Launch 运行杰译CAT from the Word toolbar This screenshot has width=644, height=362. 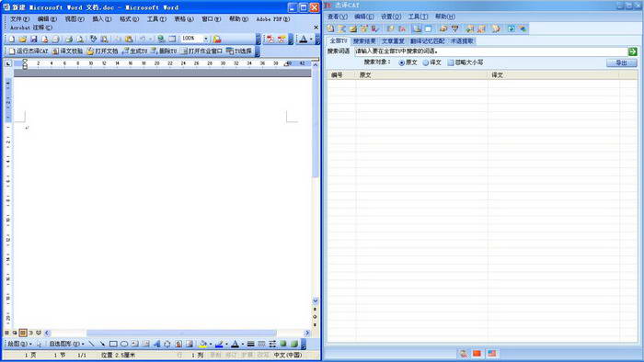tap(29, 51)
